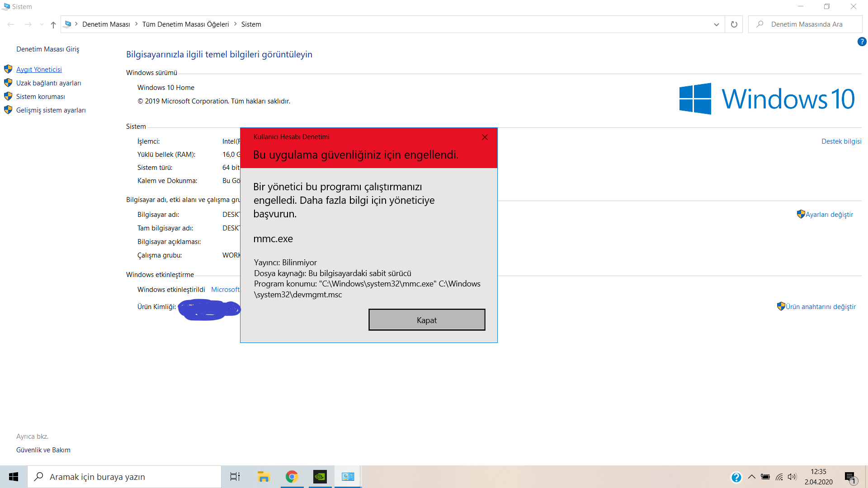Expand the address bar history dropdown
Screen dimensions: 868x488
[716, 24]
